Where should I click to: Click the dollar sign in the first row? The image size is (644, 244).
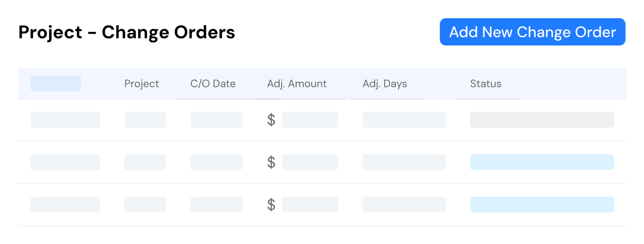271,120
